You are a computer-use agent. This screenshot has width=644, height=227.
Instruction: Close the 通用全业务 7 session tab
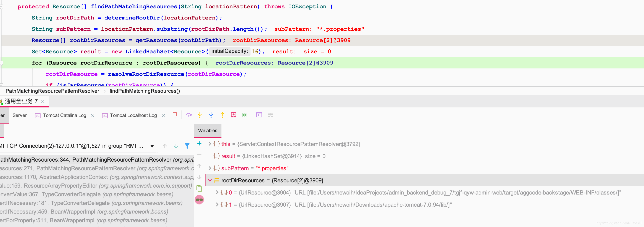coord(42,102)
